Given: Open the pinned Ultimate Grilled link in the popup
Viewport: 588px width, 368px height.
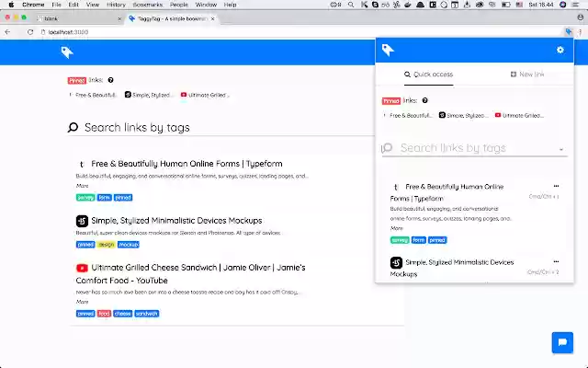Looking at the screenshot, I should [x=520, y=115].
